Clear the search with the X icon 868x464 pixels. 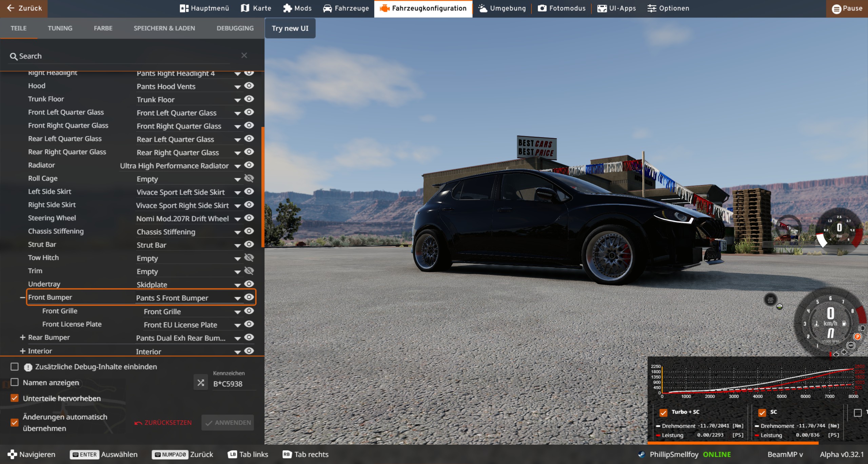coord(244,56)
